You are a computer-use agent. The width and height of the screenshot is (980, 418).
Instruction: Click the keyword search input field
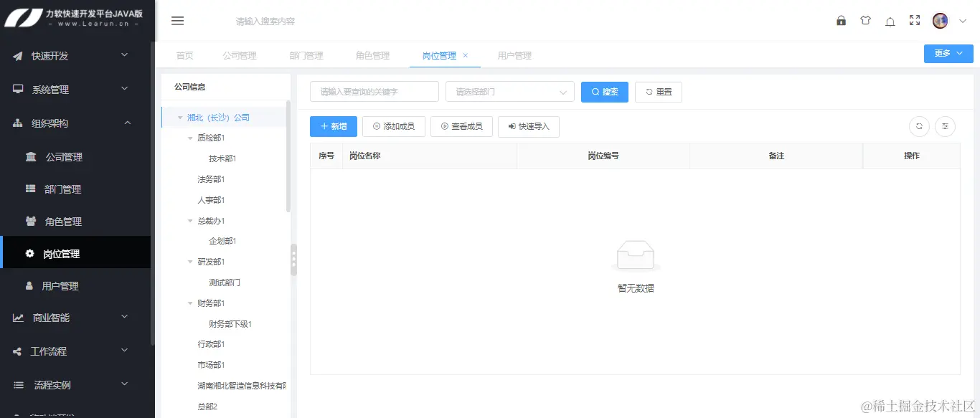374,91
